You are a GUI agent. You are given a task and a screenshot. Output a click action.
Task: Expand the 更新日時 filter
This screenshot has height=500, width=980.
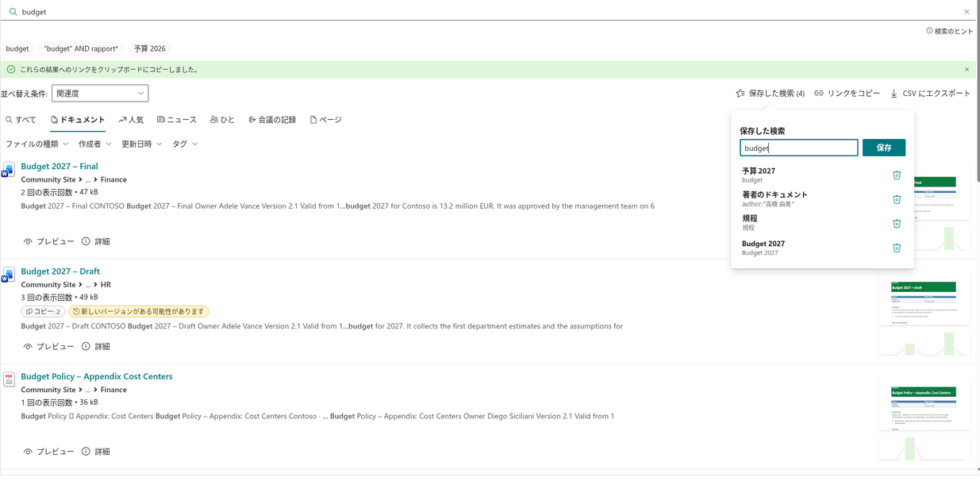[x=141, y=144]
